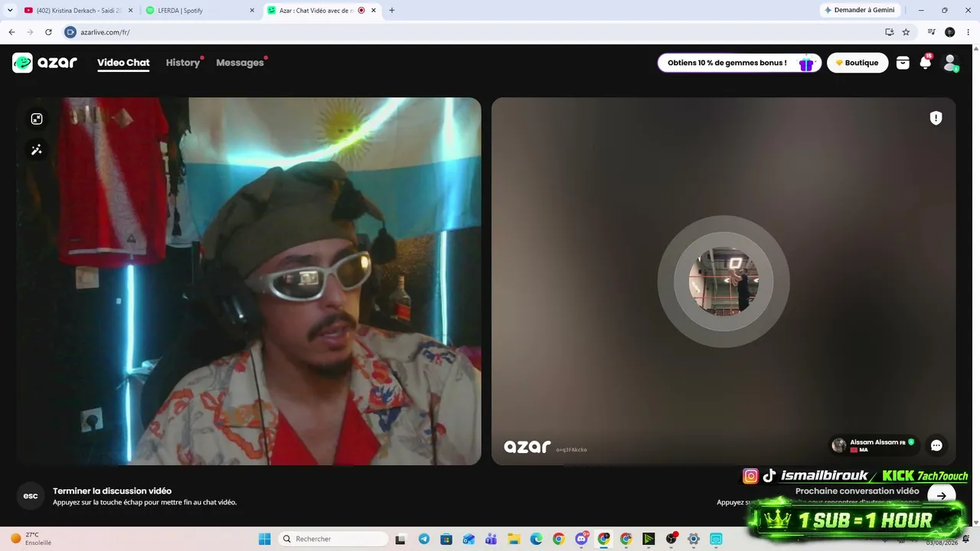Open Outlook from the taskbar
The height and width of the screenshot is (551, 980).
[x=469, y=539]
